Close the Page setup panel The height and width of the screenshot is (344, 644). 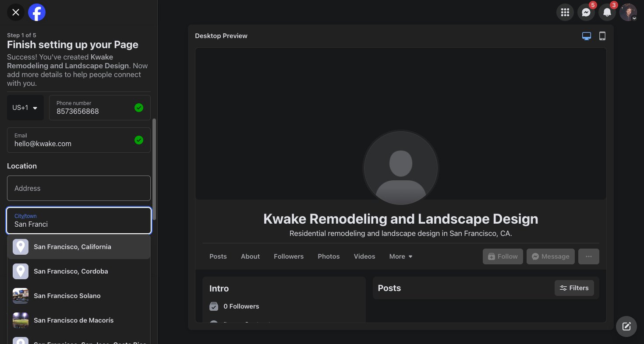point(16,12)
